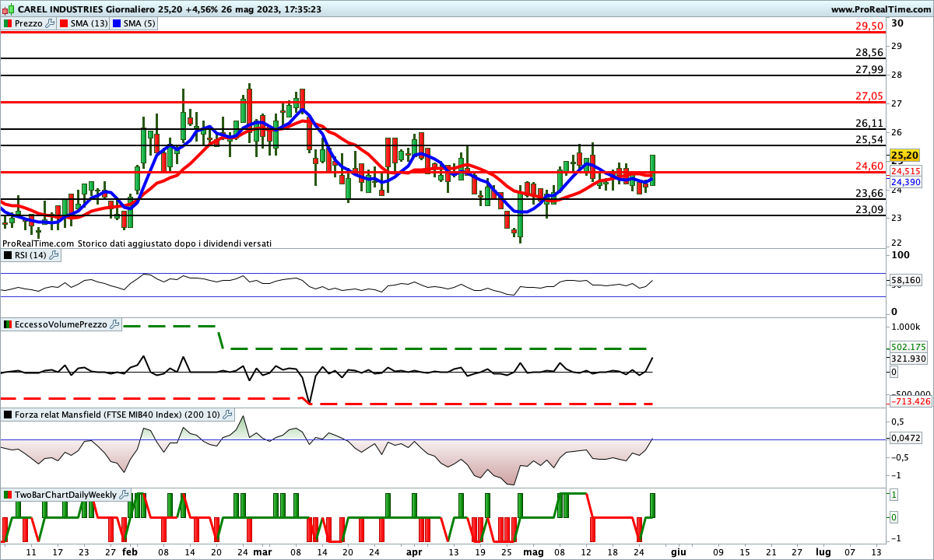934x560 pixels.
Task: Click the Mansfield value 0,0472 label
Action: click(906, 438)
